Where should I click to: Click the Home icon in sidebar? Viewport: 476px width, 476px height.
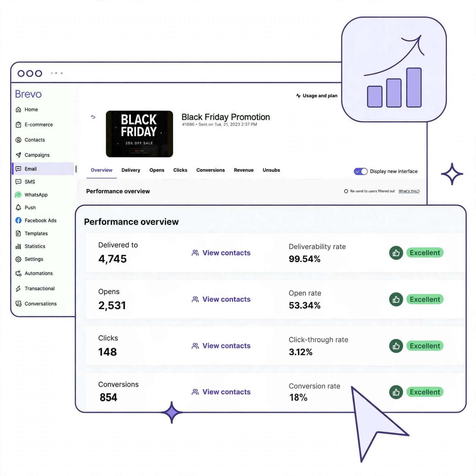pyautogui.click(x=18, y=109)
